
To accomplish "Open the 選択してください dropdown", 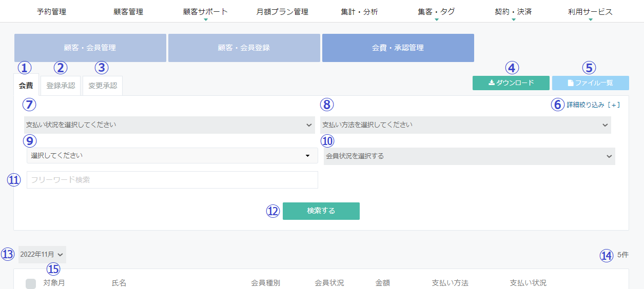I will click(172, 156).
